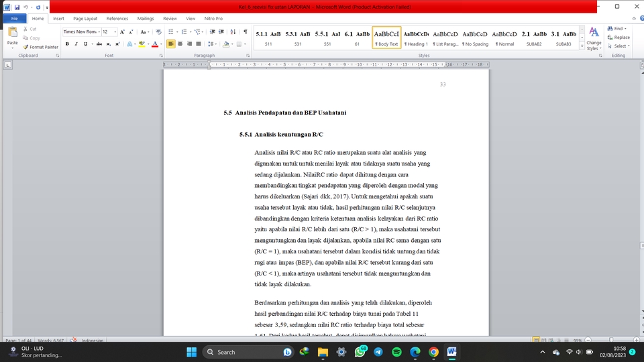
Task: Open the File tab
Action: 14,19
